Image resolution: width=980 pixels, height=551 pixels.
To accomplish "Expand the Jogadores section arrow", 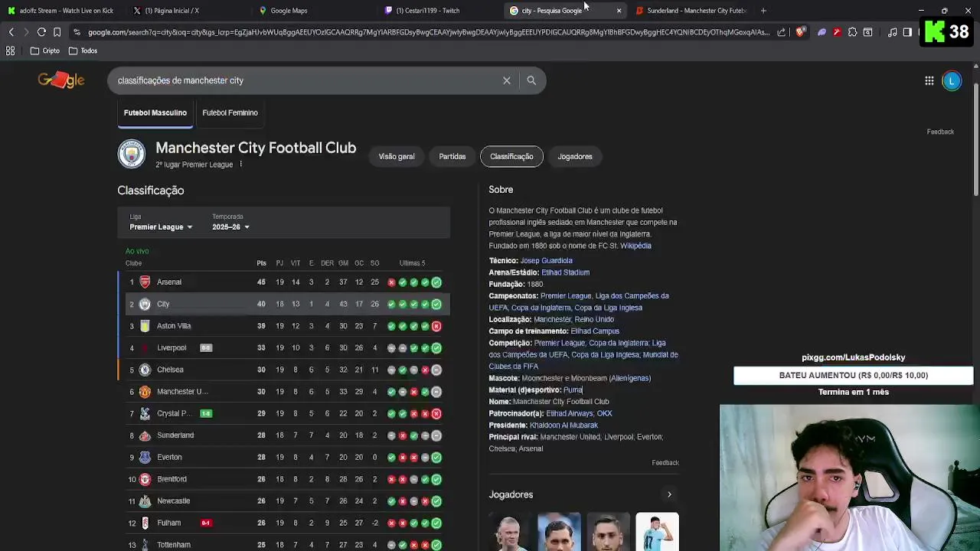I will (669, 494).
